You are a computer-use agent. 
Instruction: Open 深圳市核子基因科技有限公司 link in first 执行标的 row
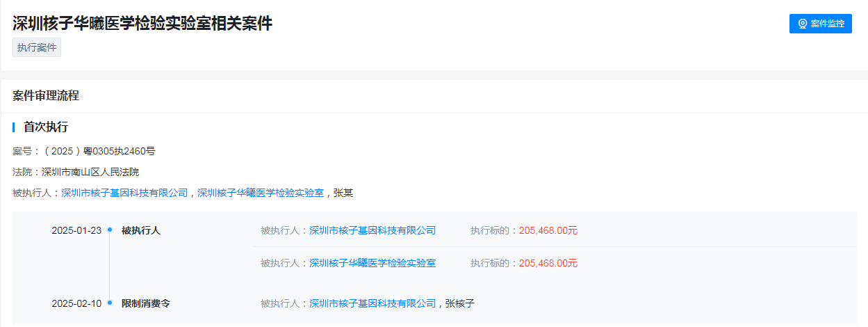pyautogui.click(x=372, y=230)
